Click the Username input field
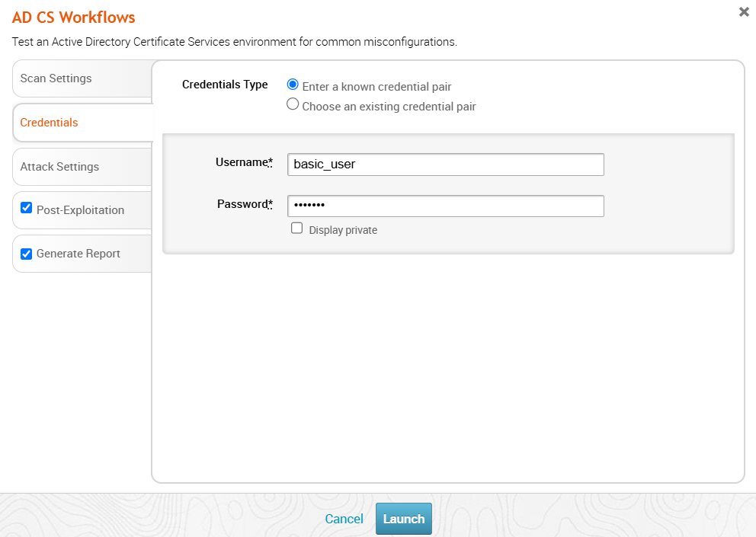 point(445,165)
